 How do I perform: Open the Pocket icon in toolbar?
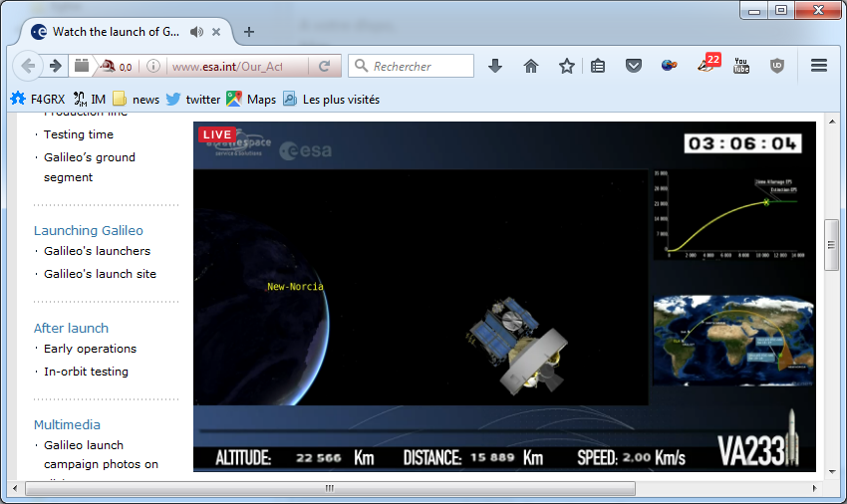[633, 66]
